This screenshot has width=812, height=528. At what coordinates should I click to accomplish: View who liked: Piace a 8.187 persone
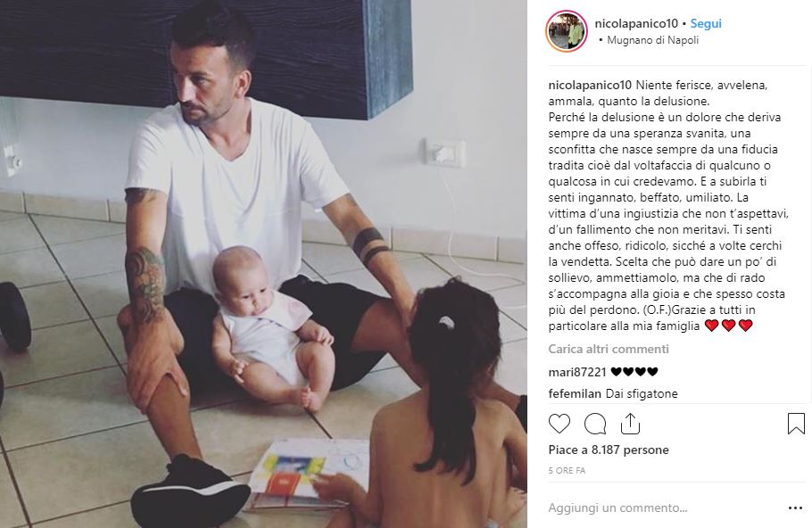pos(609,450)
